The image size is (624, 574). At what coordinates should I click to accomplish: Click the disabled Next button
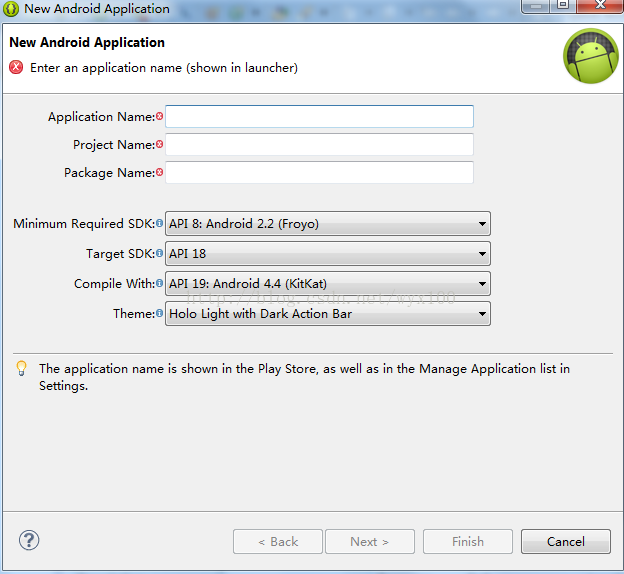tap(370, 541)
